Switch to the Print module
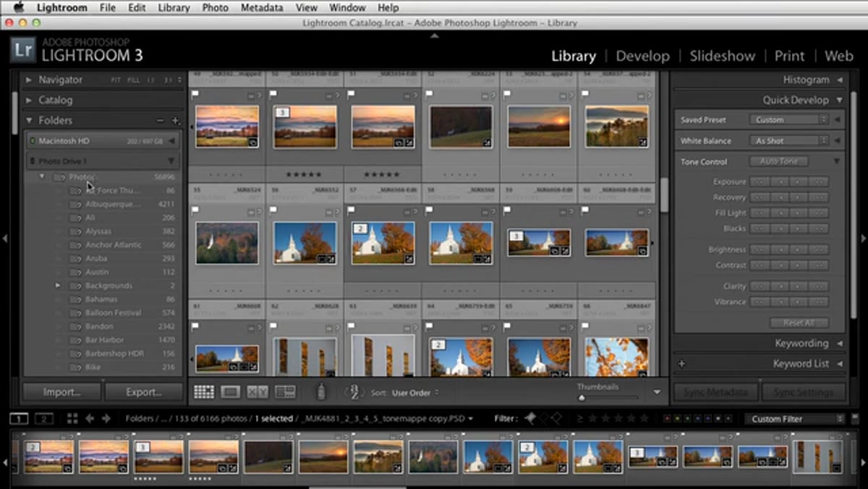 (789, 56)
